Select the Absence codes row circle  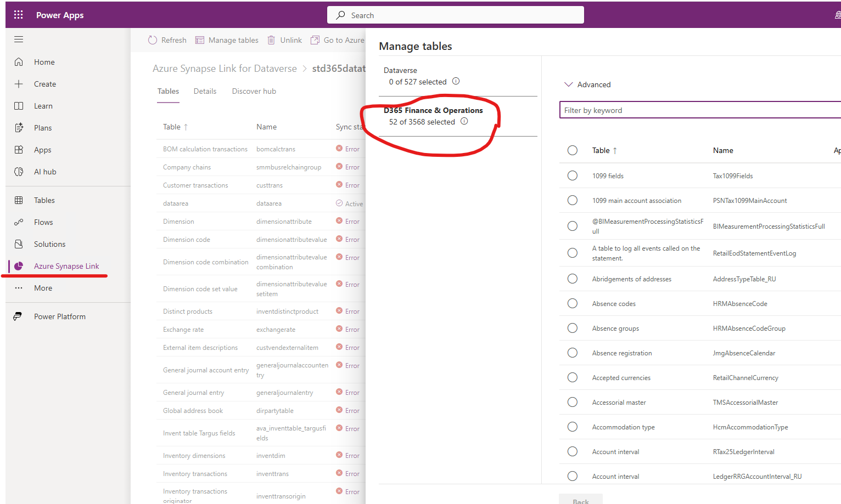click(x=573, y=303)
